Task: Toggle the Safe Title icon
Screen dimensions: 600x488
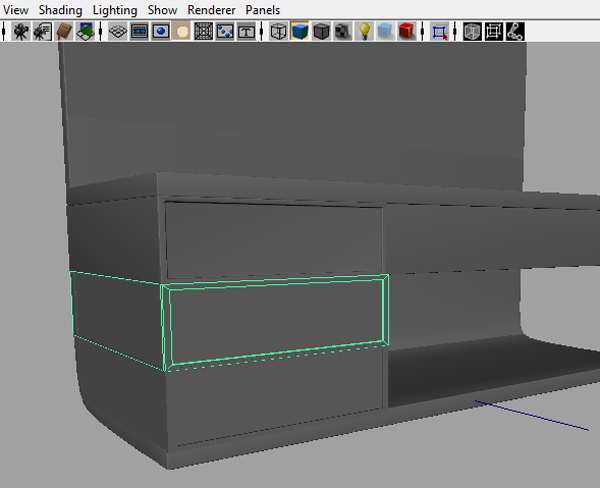Action: point(246,31)
